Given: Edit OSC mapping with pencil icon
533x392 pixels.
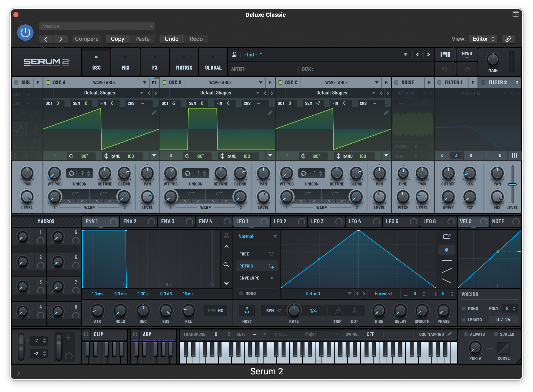Looking at the screenshot, I should [450, 334].
